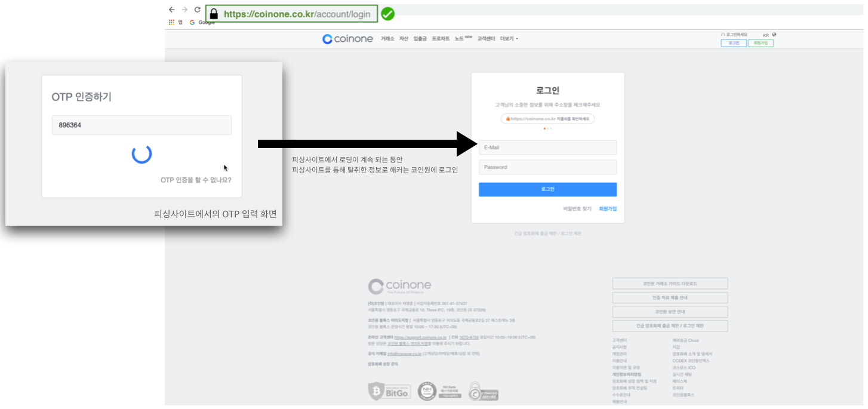
Task: Open the 계정관리 footer link
Action: 619,354
